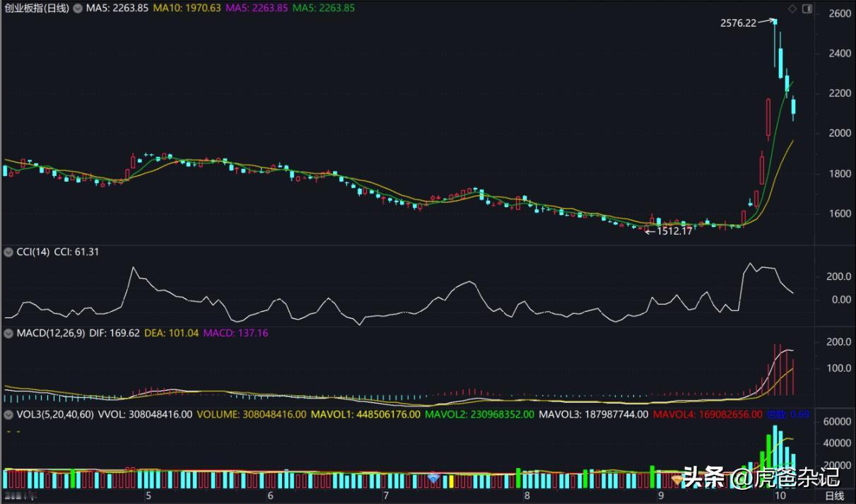
Task: Open the MACD(12,26,9) settings dropdown
Action: (x=8, y=332)
